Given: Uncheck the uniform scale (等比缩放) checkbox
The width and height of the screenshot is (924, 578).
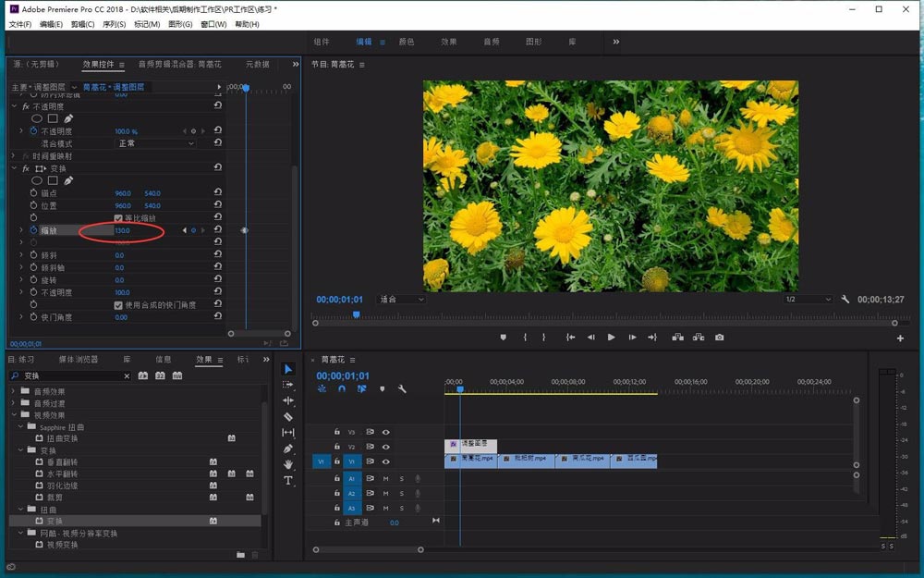Looking at the screenshot, I should [118, 218].
